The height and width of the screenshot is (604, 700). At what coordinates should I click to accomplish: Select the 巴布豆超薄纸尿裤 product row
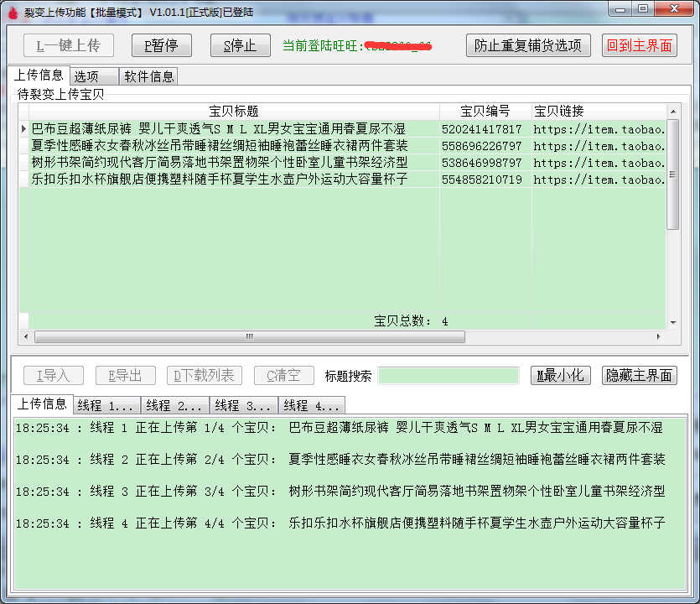[218, 129]
